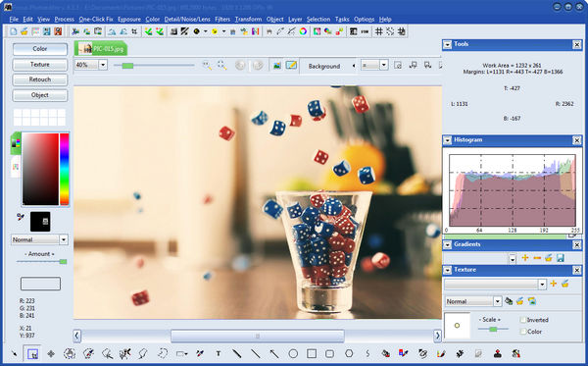The height and width of the screenshot is (366, 588).
Task: Choose the S-curve drawing tool
Action: [367, 353]
